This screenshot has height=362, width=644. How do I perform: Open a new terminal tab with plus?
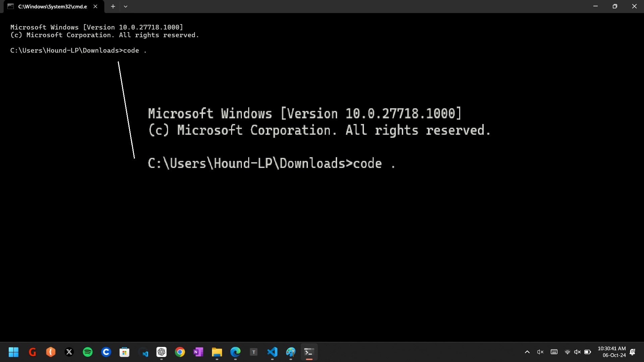(113, 6)
